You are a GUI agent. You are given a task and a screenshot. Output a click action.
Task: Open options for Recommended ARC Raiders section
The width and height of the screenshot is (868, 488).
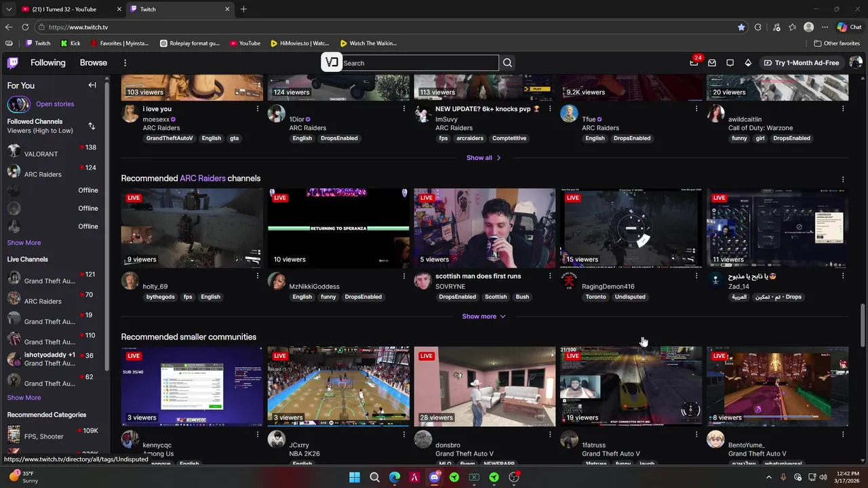pos(843,179)
